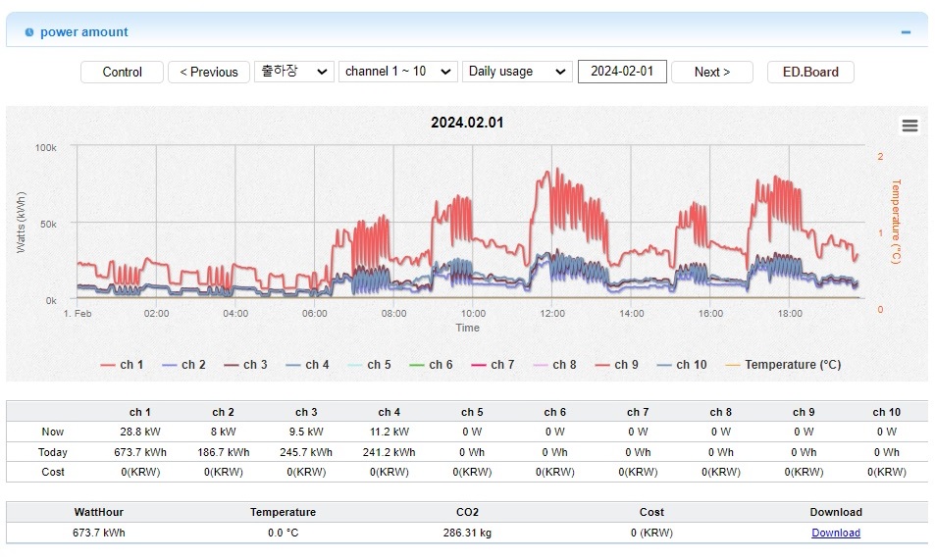The height and width of the screenshot is (560, 935).
Task: Select ch 4 Today value 241.2 kWh
Action: pos(389,452)
